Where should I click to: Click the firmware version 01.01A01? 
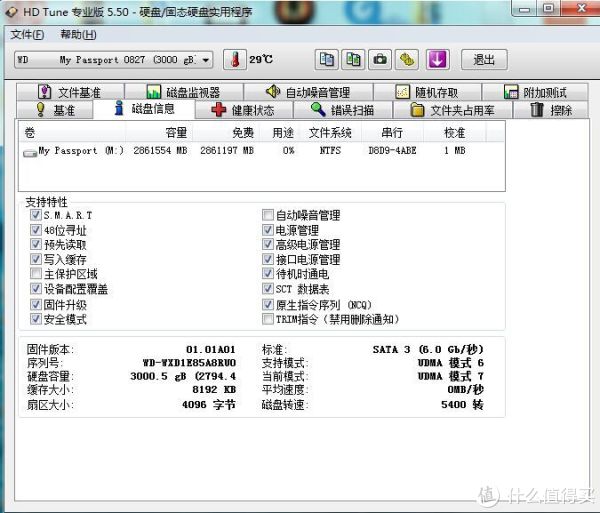(211, 349)
